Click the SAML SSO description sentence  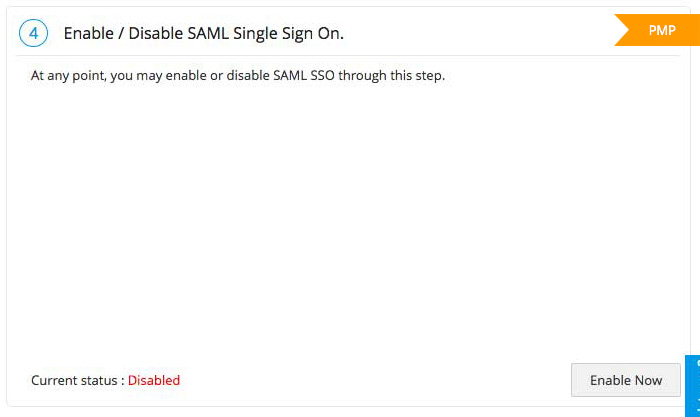[x=237, y=76]
